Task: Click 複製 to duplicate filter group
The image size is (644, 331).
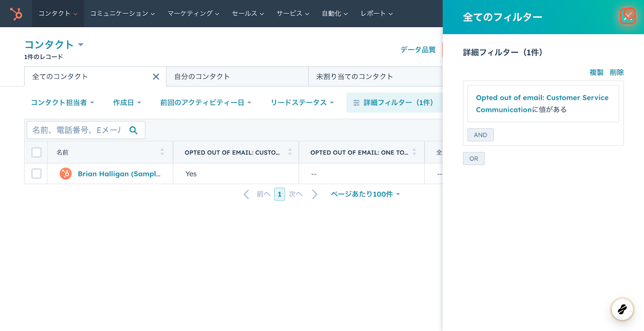Action: coord(597,72)
